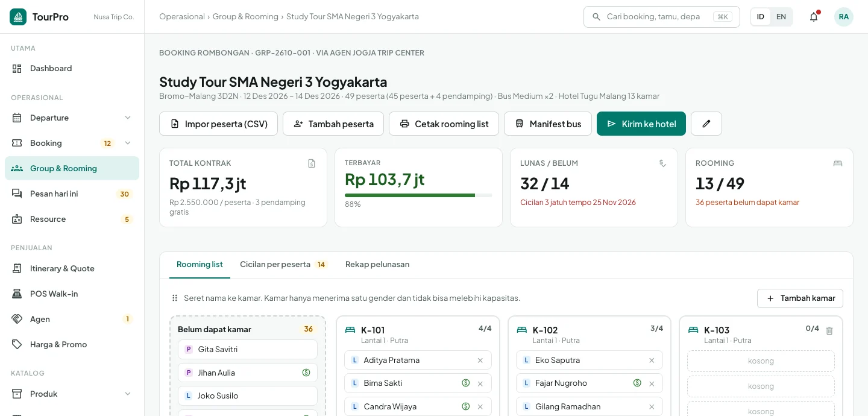Remove Candra Wijaya from room K-101
868x416 pixels.
(480, 406)
